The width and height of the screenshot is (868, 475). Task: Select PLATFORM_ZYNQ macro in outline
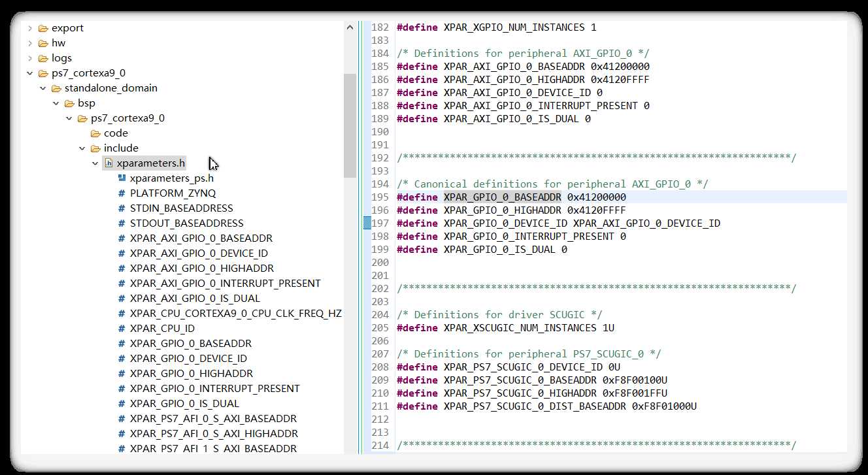[173, 193]
